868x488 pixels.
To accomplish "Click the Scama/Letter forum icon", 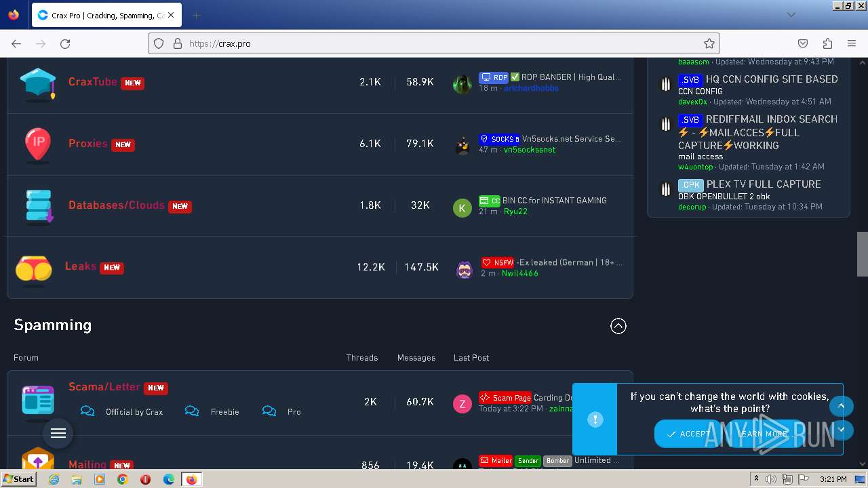I will click(x=38, y=401).
